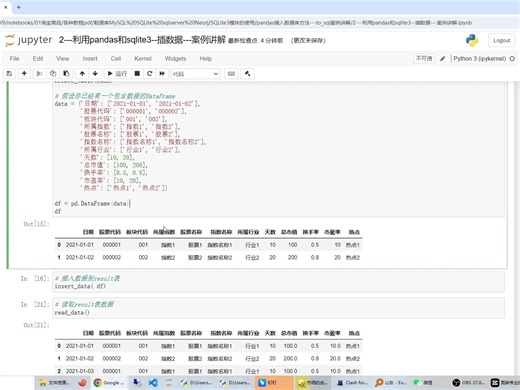
Task: Open OBS 27 taskbar item
Action: point(469,383)
